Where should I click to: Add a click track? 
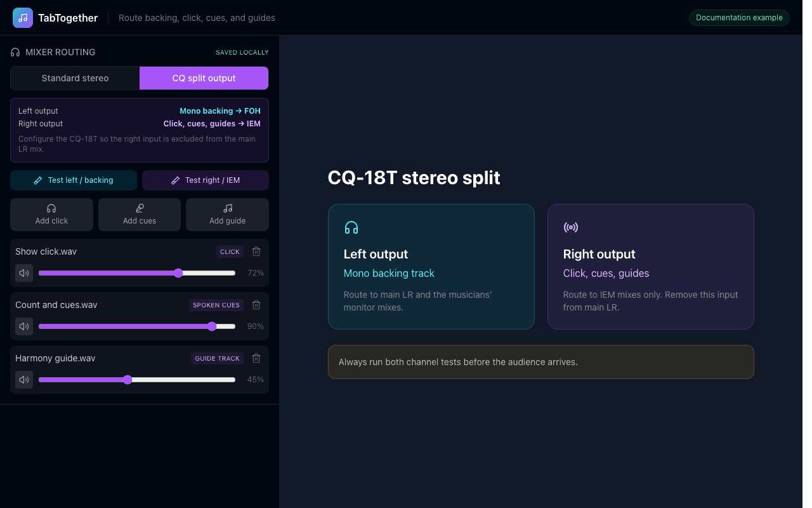[x=51, y=215]
